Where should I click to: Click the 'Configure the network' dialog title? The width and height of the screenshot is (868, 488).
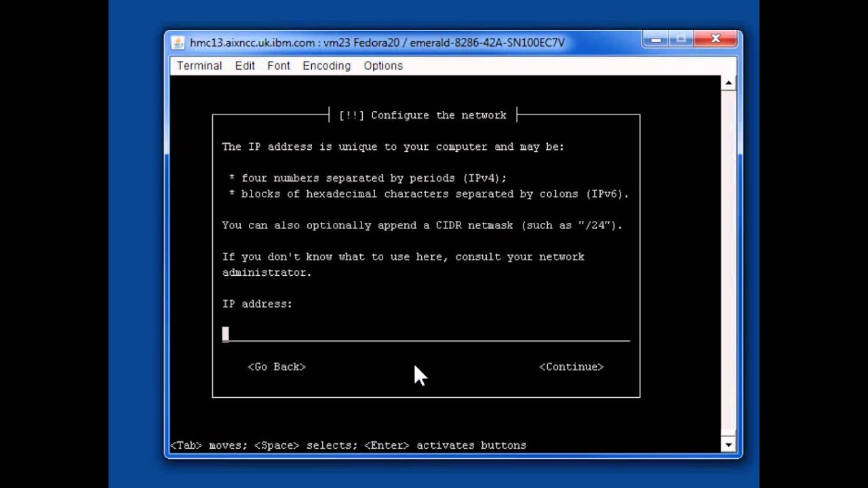422,115
